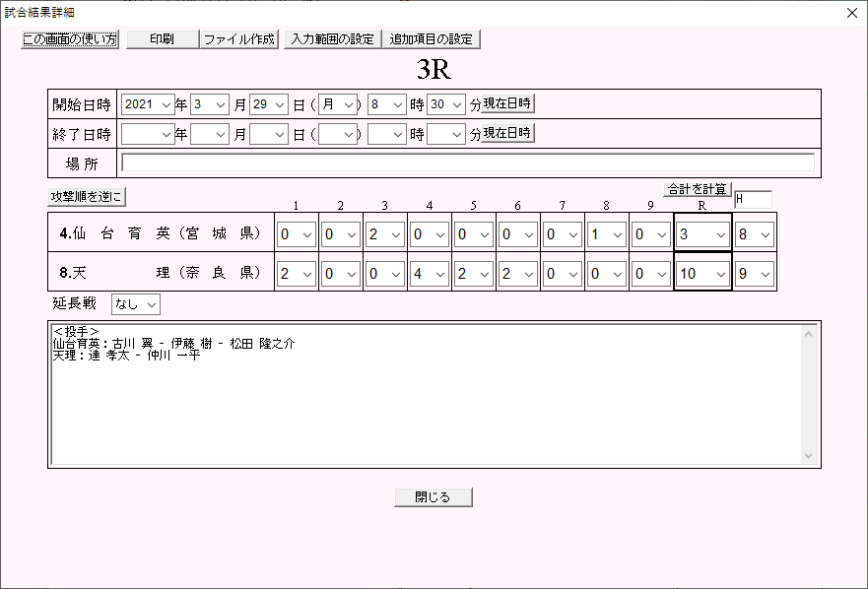The height and width of the screenshot is (589, 868).
Task: Open the start minute dropdown showing 30
Action: pyautogui.click(x=446, y=104)
